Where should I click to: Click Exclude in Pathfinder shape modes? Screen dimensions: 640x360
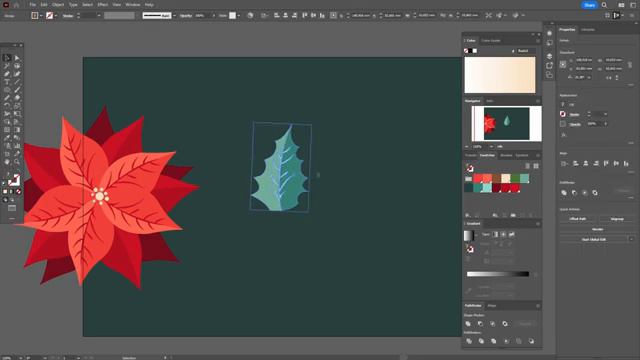click(x=505, y=324)
